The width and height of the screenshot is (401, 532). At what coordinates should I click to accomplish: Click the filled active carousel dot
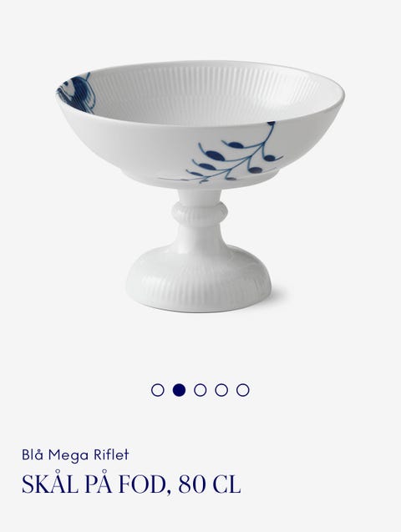179,390
